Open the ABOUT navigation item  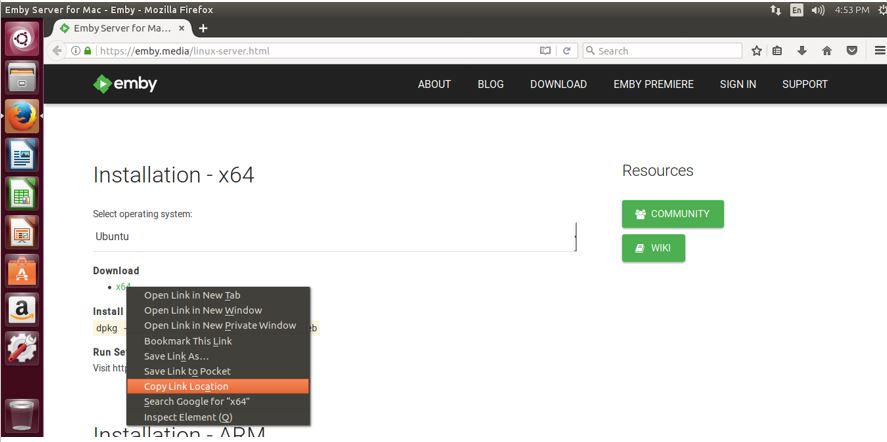434,84
